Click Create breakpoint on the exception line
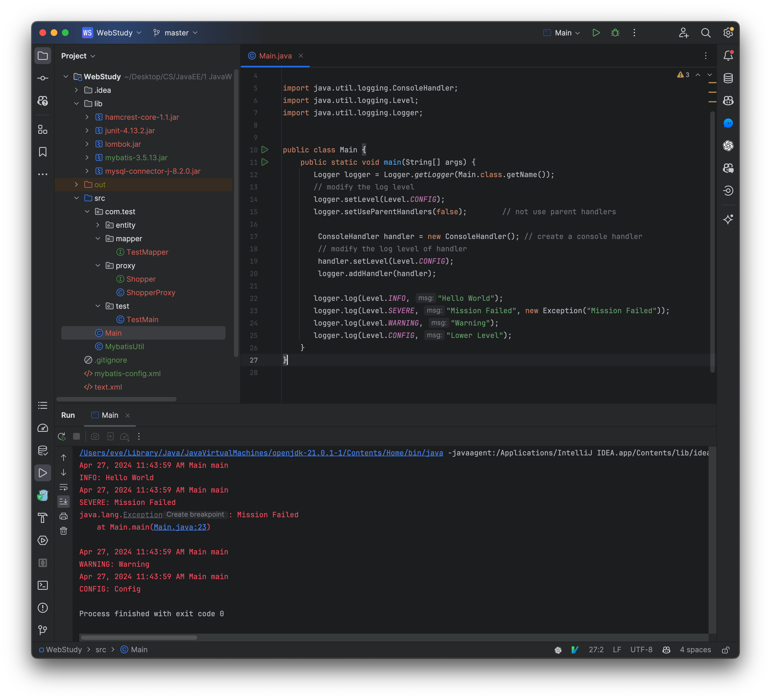This screenshot has width=771, height=700. 195,514
